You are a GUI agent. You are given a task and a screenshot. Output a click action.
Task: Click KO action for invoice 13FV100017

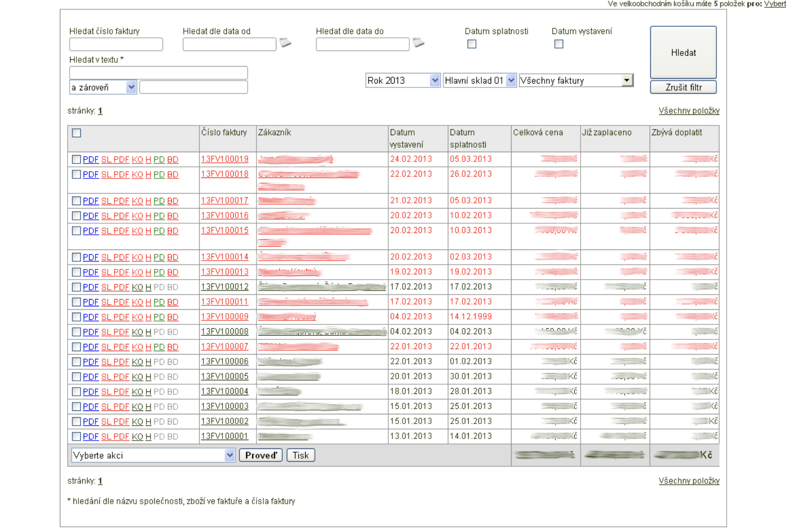(137, 201)
